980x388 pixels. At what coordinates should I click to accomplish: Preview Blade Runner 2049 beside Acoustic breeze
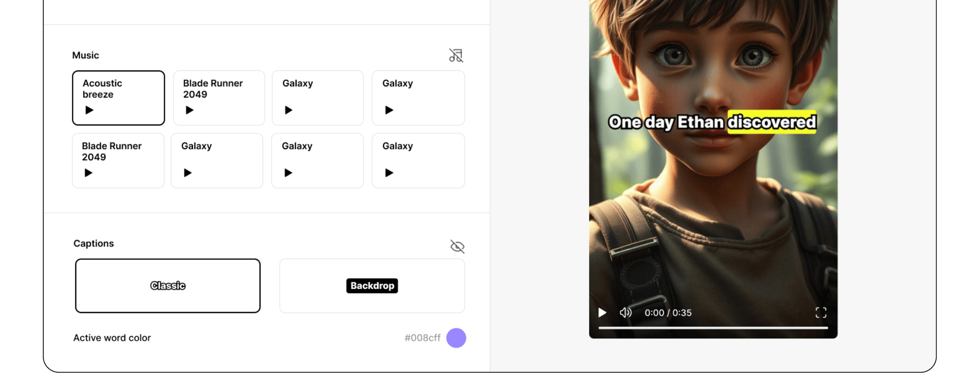tap(189, 110)
